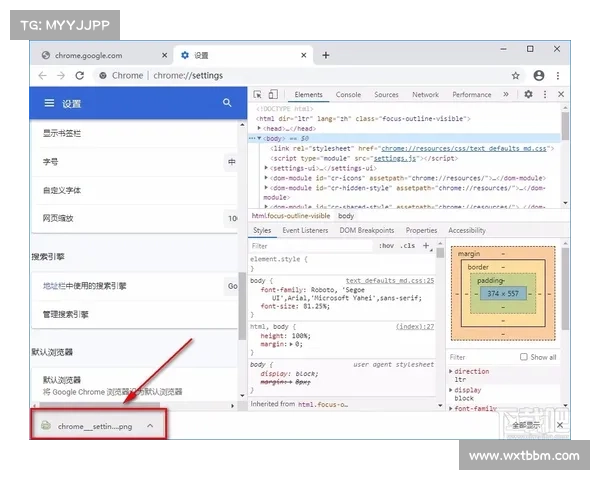Select body breadcrumb in DevTools
The image size is (600, 480).
[346, 216]
